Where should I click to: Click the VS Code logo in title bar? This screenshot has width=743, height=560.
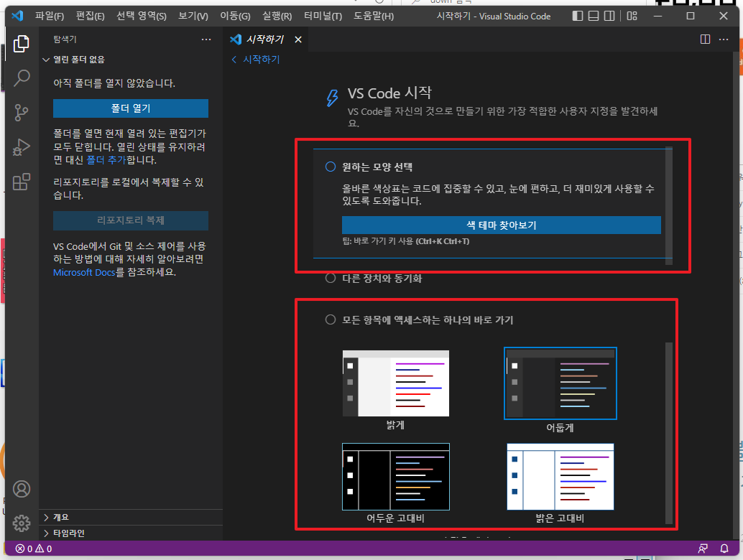[x=17, y=16]
